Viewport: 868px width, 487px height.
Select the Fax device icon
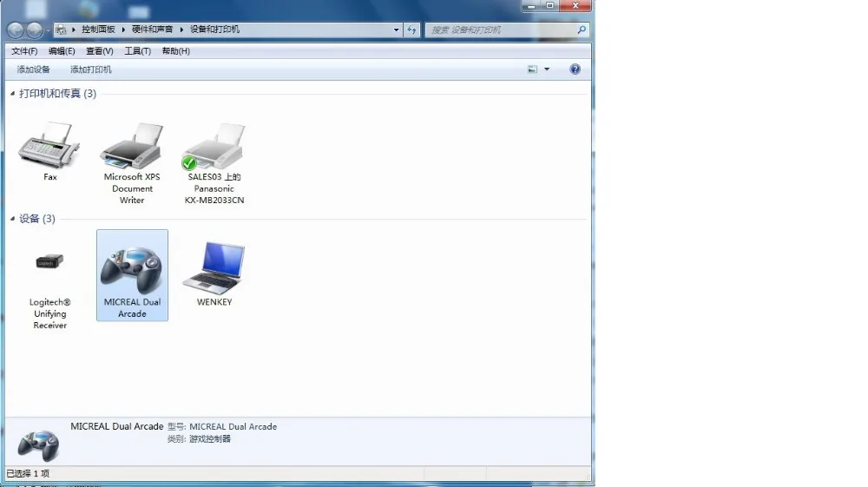pos(49,146)
